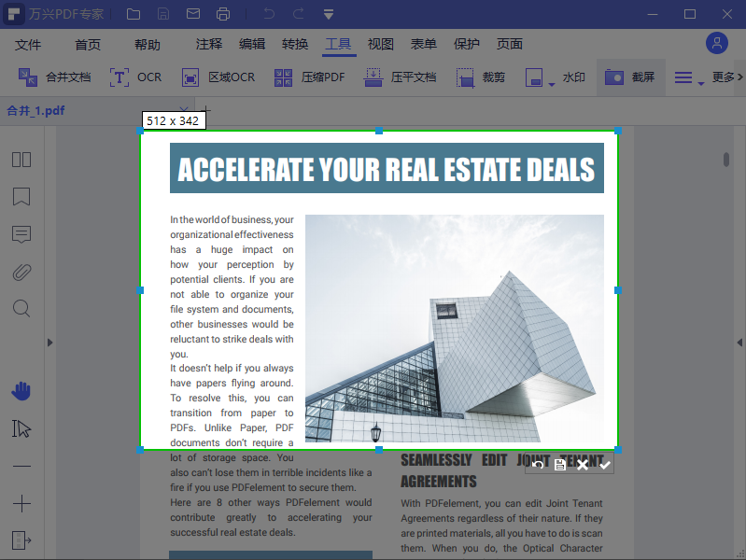Click the 水印 watermark icon
The height and width of the screenshot is (560, 746).
[x=534, y=77]
